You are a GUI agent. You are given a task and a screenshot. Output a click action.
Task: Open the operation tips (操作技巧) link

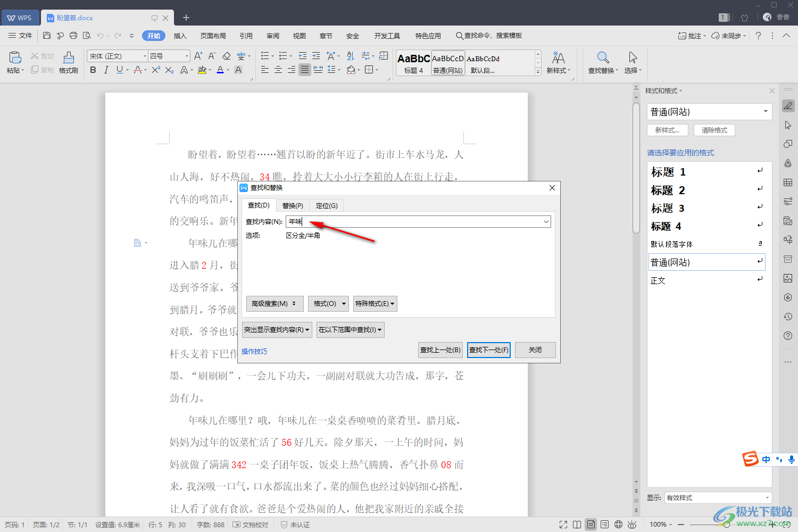click(x=254, y=352)
